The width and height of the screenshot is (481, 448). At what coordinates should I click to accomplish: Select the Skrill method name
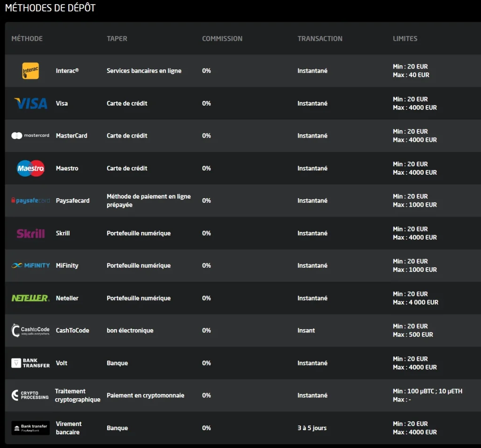click(x=62, y=233)
